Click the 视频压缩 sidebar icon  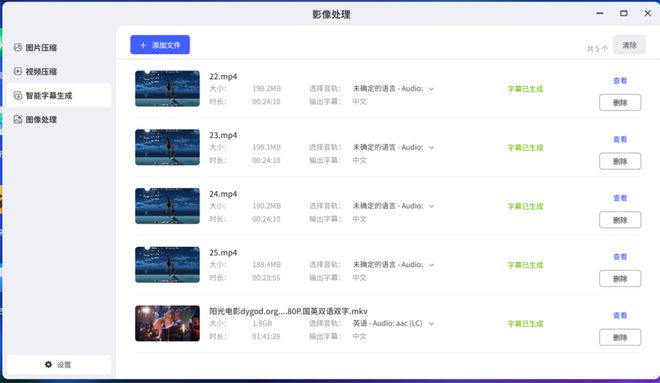pos(18,71)
